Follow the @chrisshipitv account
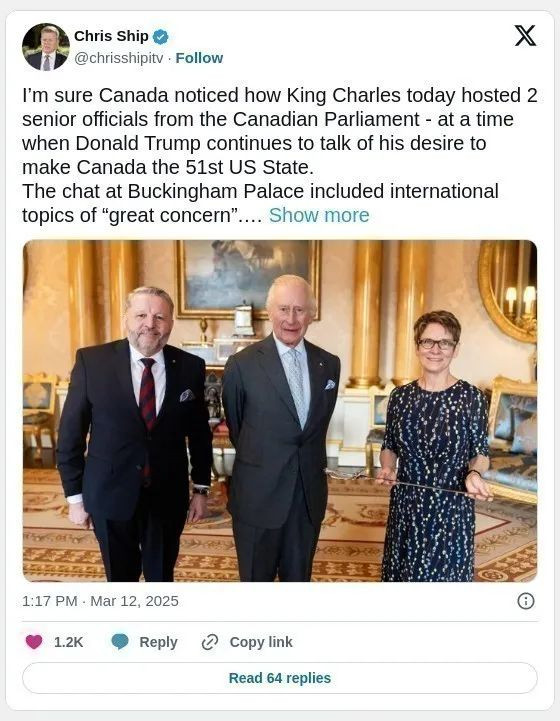This screenshot has width=560, height=721. point(199,58)
